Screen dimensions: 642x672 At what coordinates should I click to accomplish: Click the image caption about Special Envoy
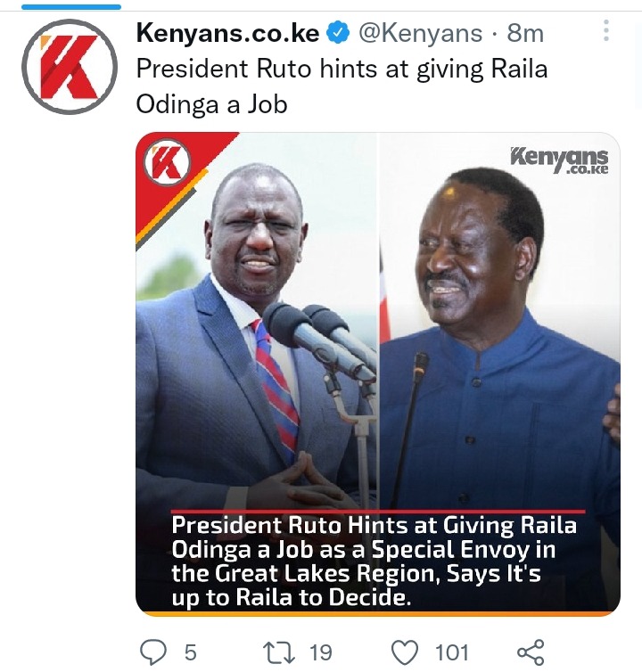374,561
